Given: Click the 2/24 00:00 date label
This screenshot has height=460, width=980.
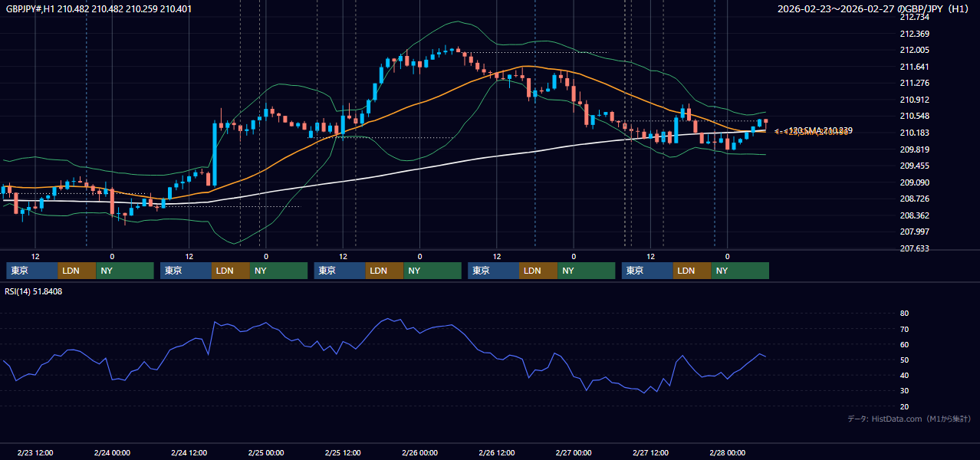Looking at the screenshot, I should pyautogui.click(x=112, y=453).
